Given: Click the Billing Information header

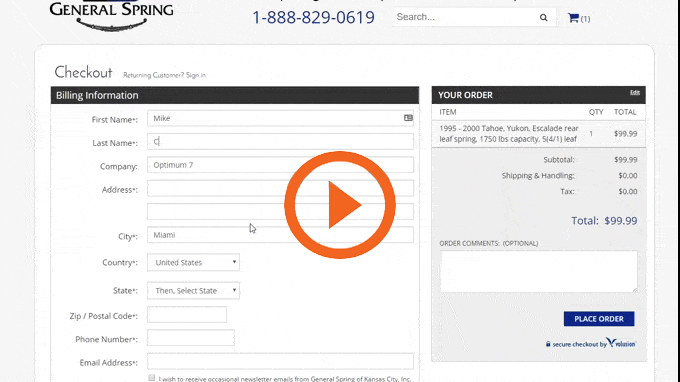Looking at the screenshot, I should [x=235, y=95].
